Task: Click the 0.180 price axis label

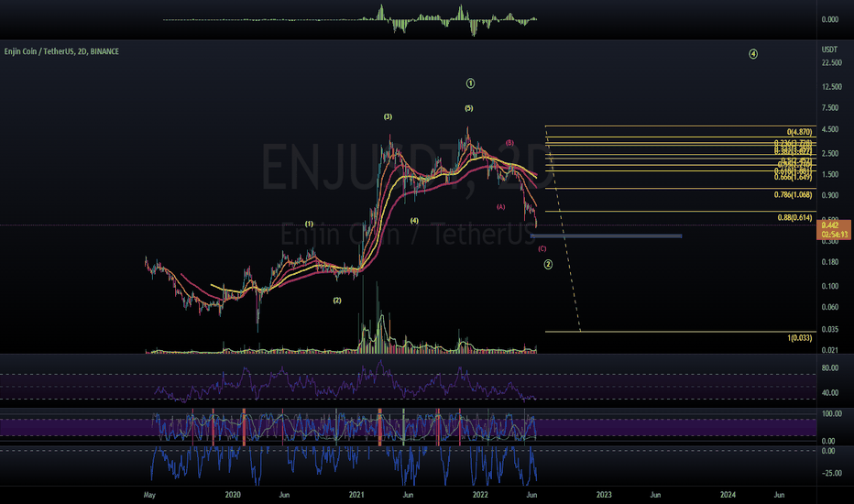Action: (x=830, y=262)
